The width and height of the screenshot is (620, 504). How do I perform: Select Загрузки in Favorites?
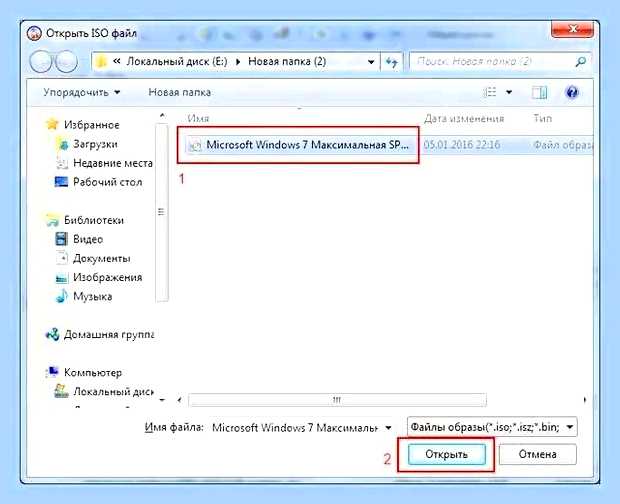(95, 144)
